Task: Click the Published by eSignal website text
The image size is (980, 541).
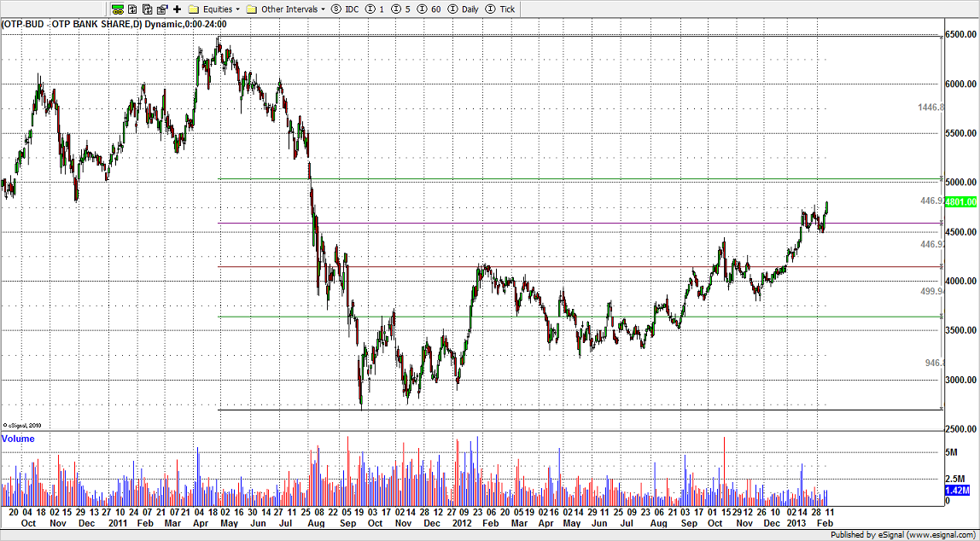Action: pos(907,535)
